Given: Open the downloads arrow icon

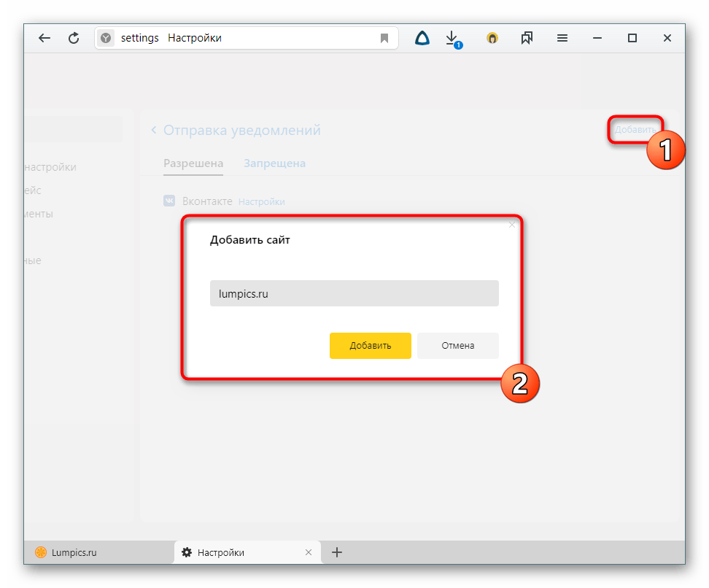Looking at the screenshot, I should (x=453, y=39).
